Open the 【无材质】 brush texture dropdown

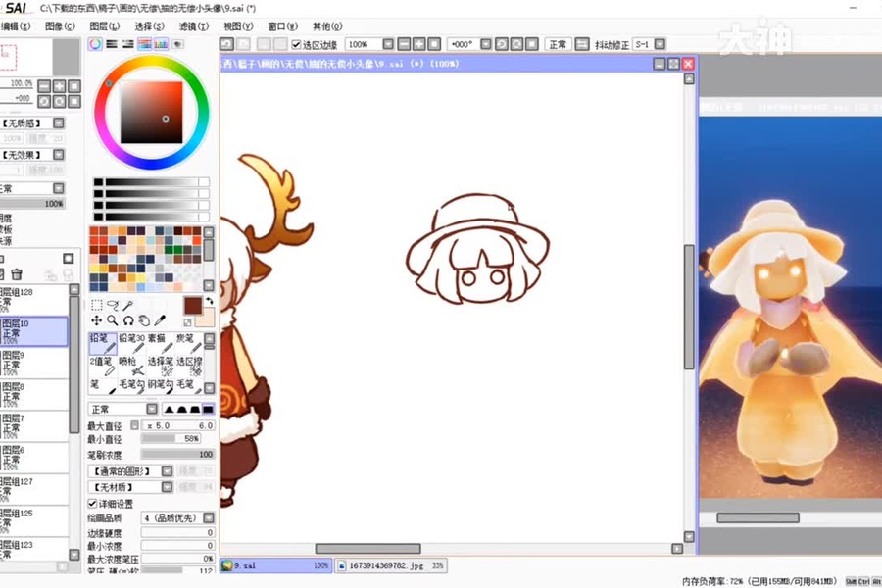pyautogui.click(x=167, y=487)
